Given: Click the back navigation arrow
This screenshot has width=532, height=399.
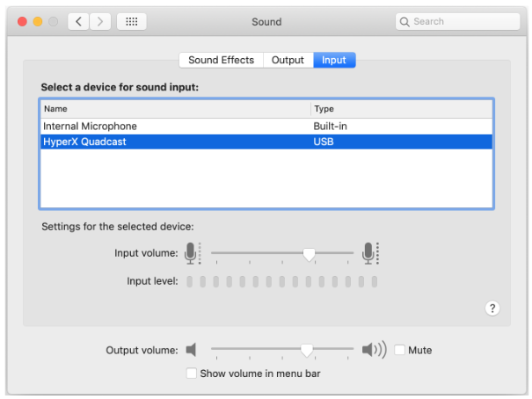Looking at the screenshot, I should (80, 21).
